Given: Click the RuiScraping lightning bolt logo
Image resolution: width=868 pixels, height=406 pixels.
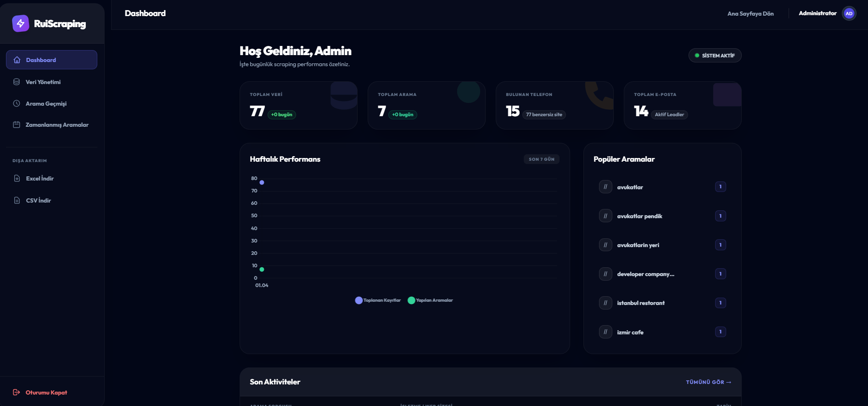Looking at the screenshot, I should coord(21,23).
